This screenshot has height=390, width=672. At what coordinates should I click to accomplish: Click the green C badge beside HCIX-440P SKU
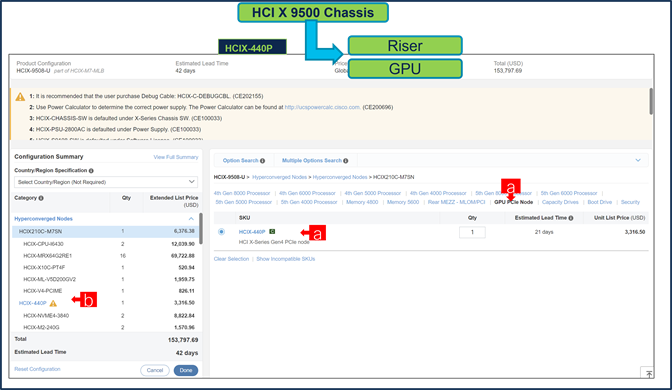[272, 231]
